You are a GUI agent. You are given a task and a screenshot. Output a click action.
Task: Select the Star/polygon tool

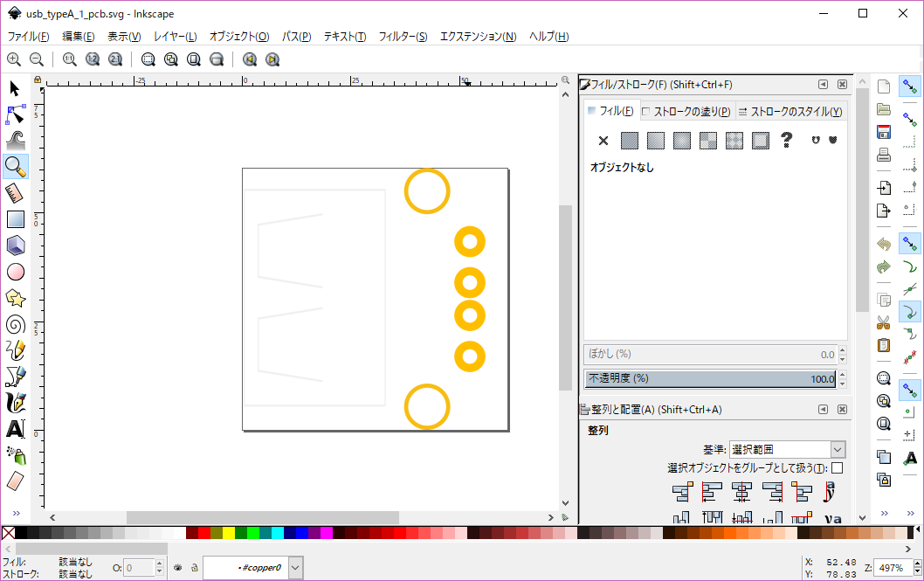coord(15,298)
